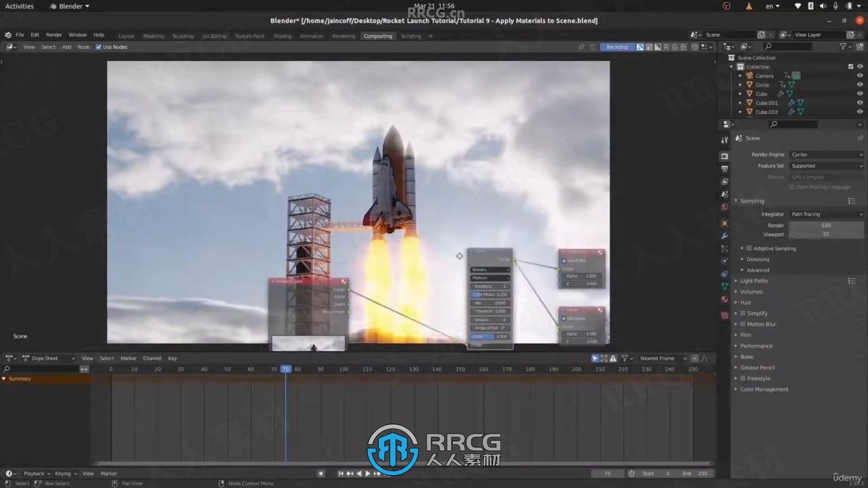The image size is (868, 488).
Task: Open the File menu
Action: click(x=20, y=35)
